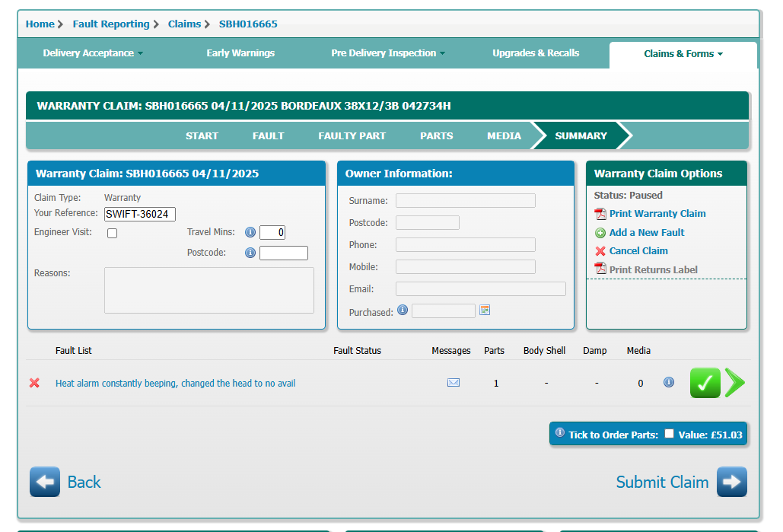This screenshot has height=532, width=783.
Task: Go to the PARTS step
Action: [437, 136]
